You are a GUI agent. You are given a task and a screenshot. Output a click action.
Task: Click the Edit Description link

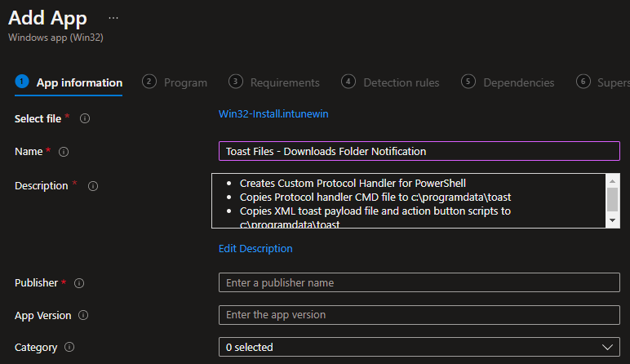(255, 248)
